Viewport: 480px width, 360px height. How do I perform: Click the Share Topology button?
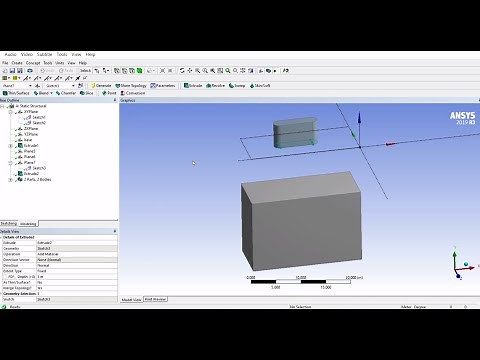[131, 86]
